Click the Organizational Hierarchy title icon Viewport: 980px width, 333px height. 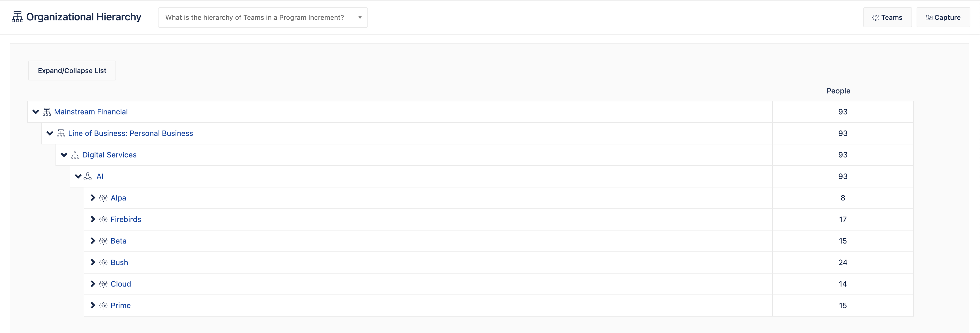coord(17,17)
